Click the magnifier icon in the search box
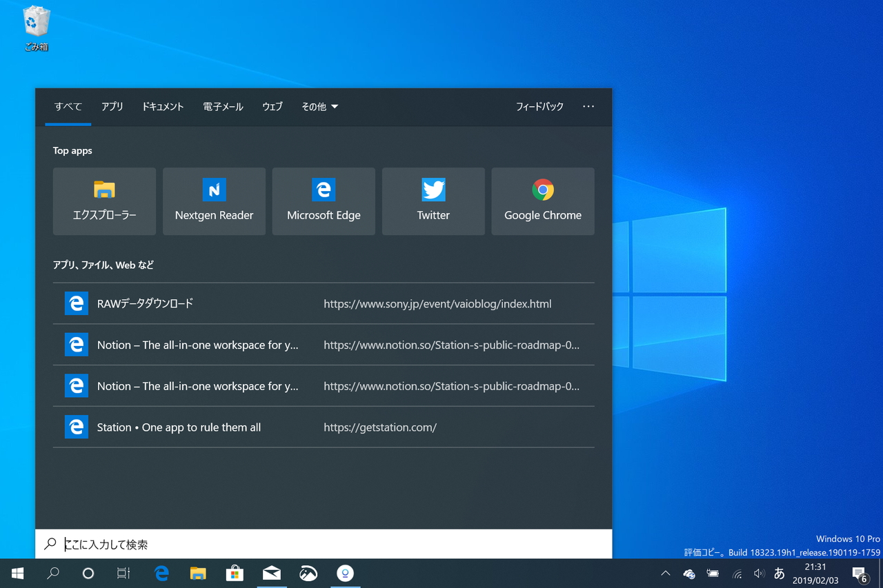The height and width of the screenshot is (588, 883). tap(50, 544)
